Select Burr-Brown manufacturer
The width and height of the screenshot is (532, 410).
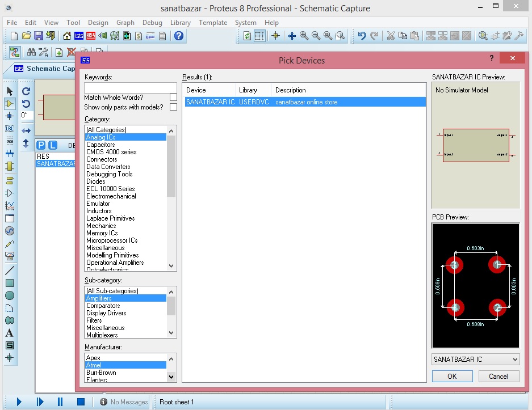click(125, 373)
